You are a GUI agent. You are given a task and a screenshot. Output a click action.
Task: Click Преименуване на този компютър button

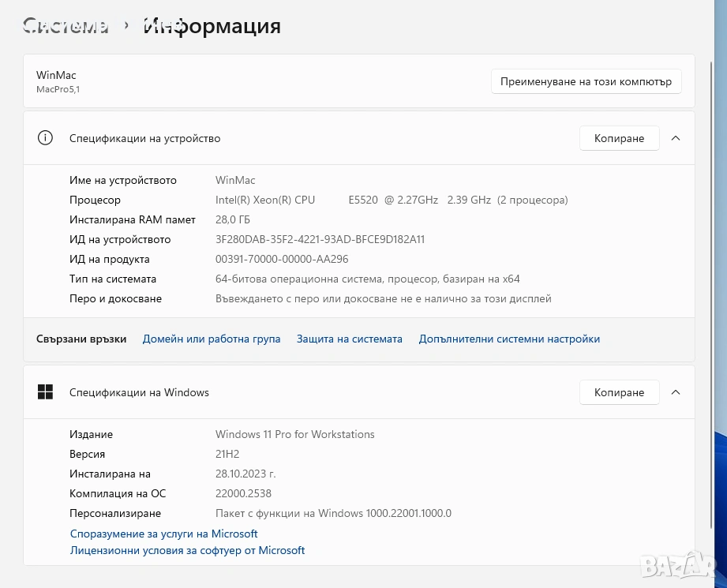(x=586, y=81)
